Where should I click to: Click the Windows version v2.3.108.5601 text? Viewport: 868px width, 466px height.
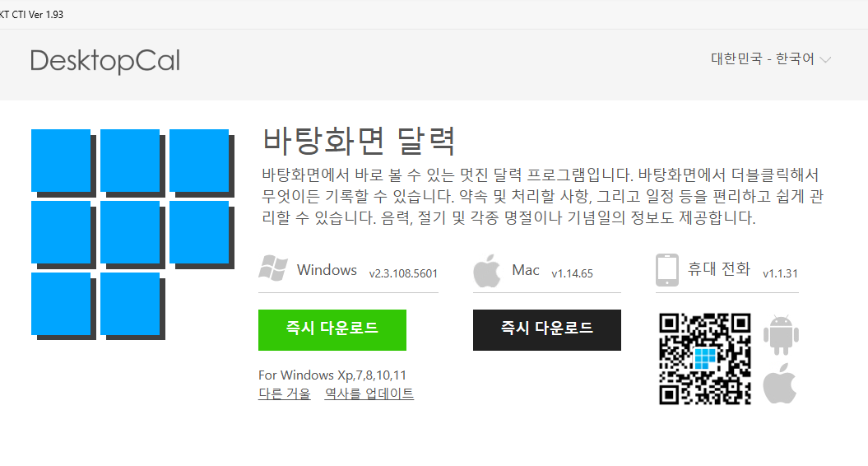403,273
